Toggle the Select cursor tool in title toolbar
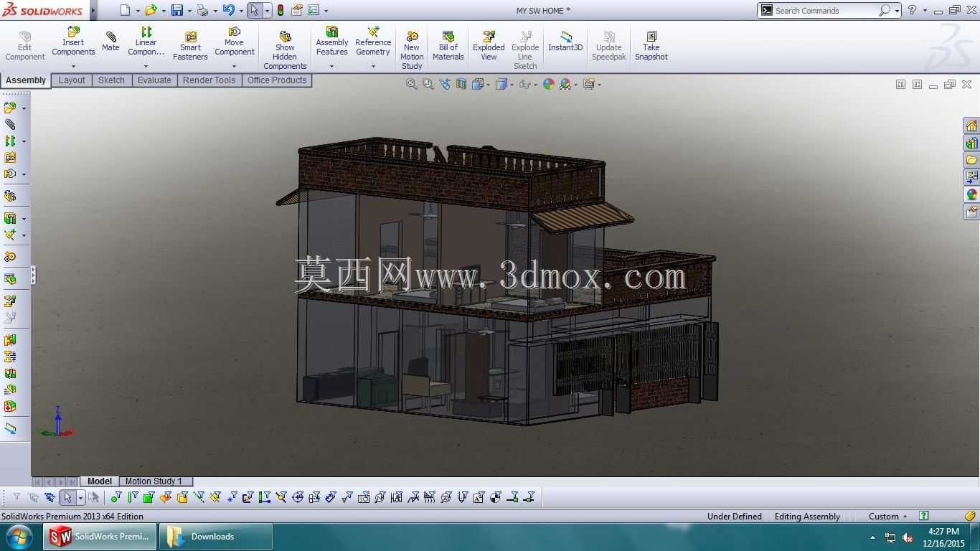980x551 pixels. tap(253, 10)
